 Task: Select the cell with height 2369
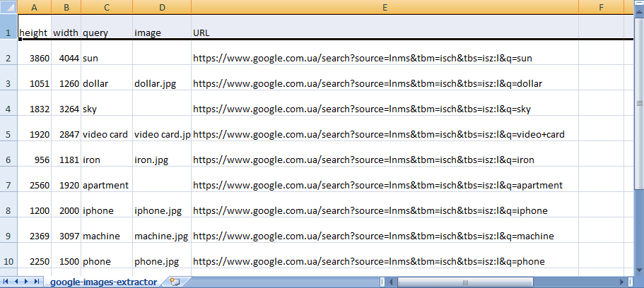35,231
